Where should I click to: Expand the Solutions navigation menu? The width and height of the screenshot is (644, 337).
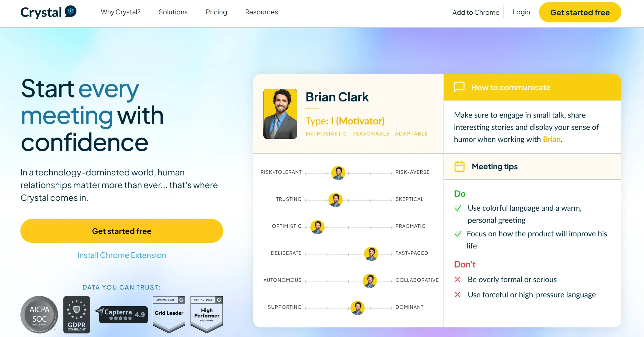[173, 12]
